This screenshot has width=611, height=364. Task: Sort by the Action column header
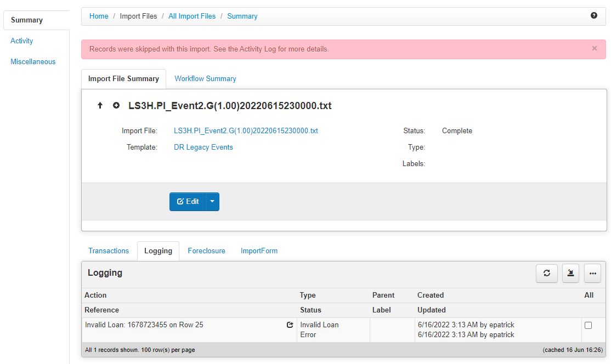point(95,295)
